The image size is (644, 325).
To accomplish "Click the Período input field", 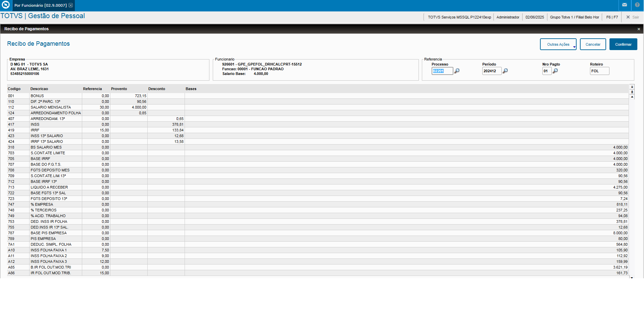I will (x=491, y=71).
